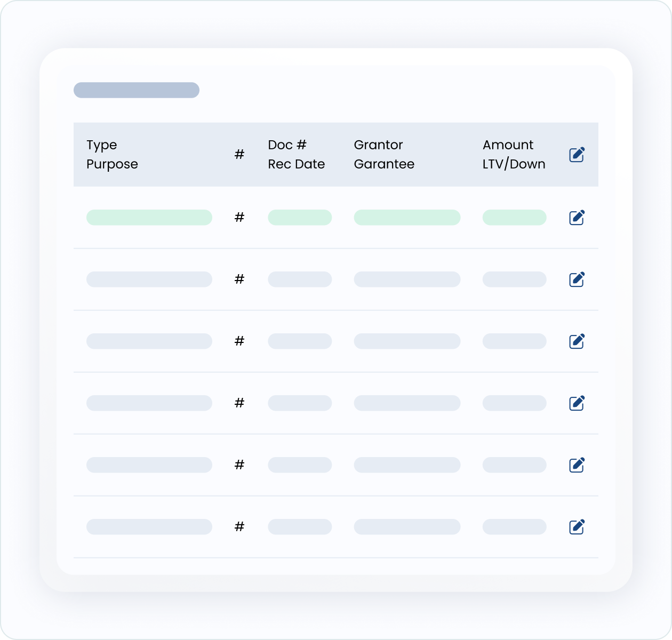Click the edit icon in the green highlighted row
The width and height of the screenshot is (672, 640).
coord(577,217)
